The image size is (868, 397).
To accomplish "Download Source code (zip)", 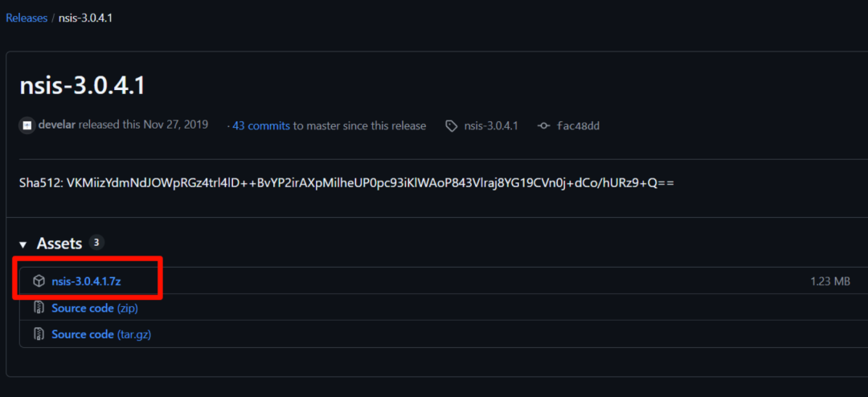I will tap(93, 308).
